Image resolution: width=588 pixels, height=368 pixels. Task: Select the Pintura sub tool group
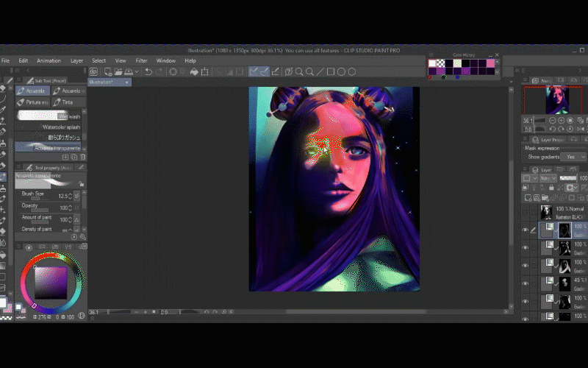(32, 102)
